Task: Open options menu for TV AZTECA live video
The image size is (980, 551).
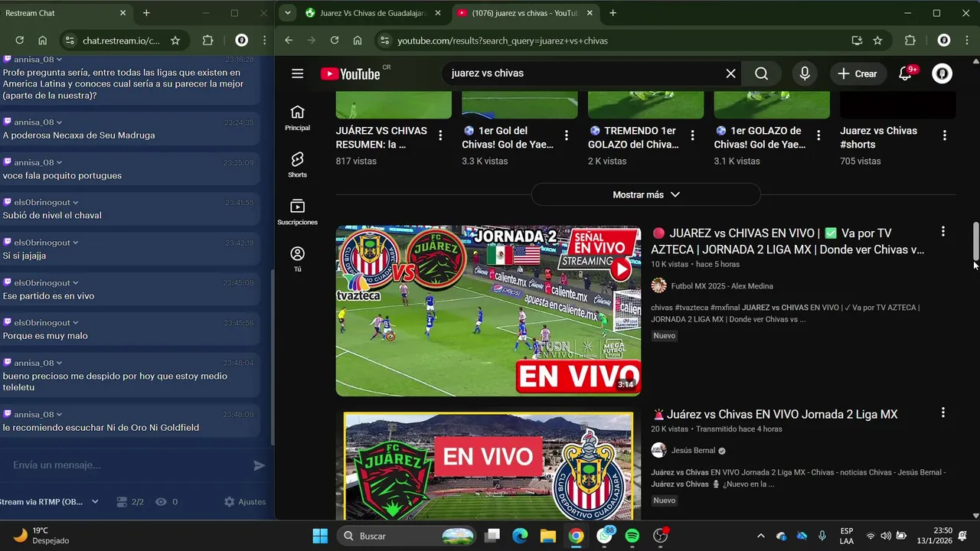Action: click(x=942, y=231)
